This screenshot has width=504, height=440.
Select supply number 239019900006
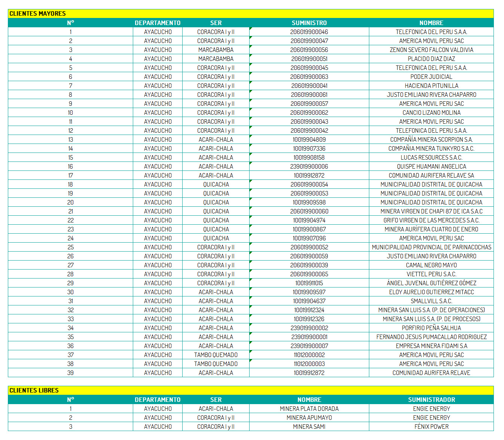(x=309, y=166)
